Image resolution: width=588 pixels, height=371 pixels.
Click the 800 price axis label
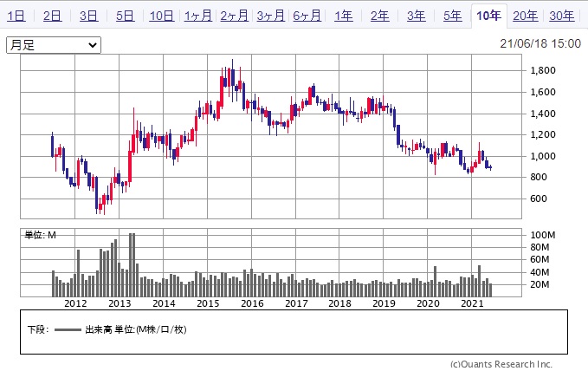click(x=539, y=177)
